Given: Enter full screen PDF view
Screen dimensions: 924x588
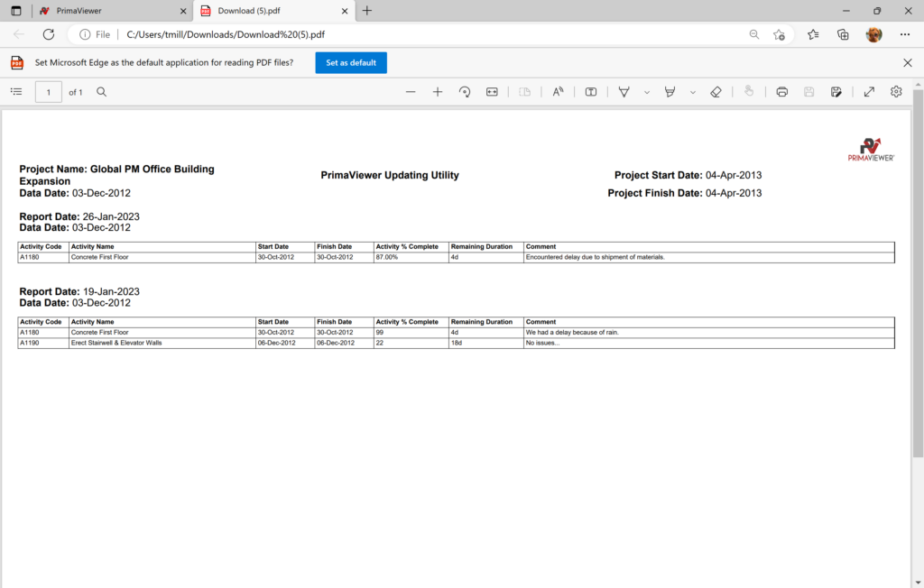Looking at the screenshot, I should pos(869,92).
